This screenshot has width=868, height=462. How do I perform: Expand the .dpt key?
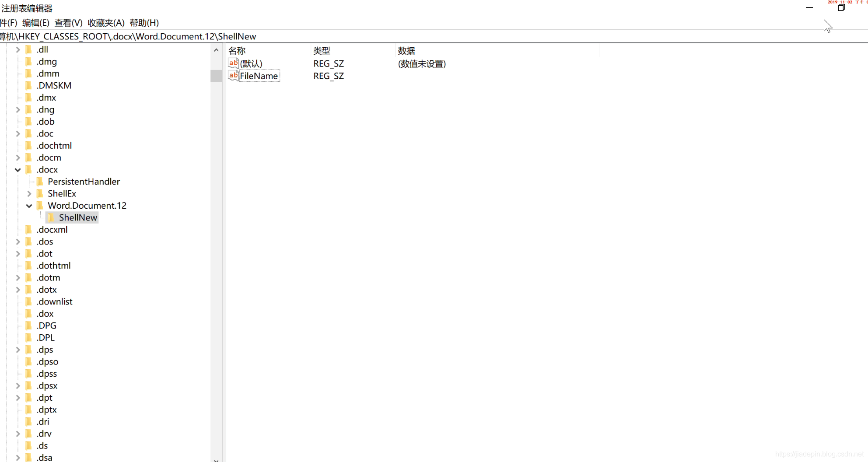pyautogui.click(x=18, y=398)
